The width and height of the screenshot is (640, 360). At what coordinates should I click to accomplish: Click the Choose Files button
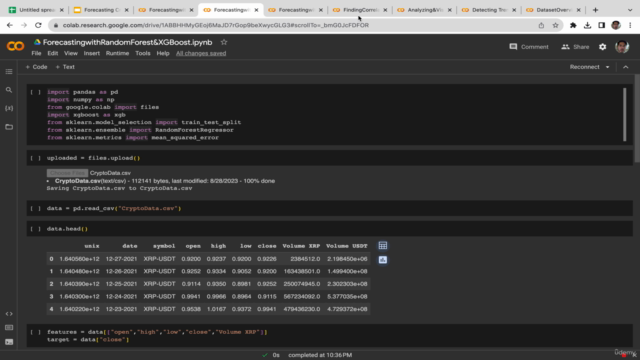click(x=67, y=173)
